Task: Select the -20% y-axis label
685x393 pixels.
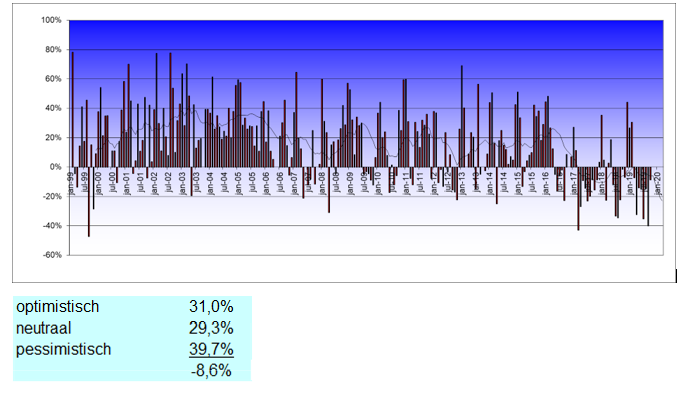Action: (52, 196)
